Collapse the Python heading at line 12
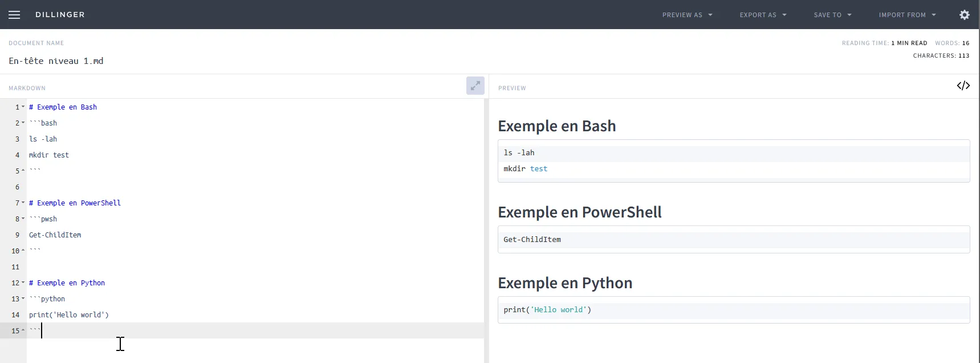This screenshot has height=363, width=980. point(23,283)
